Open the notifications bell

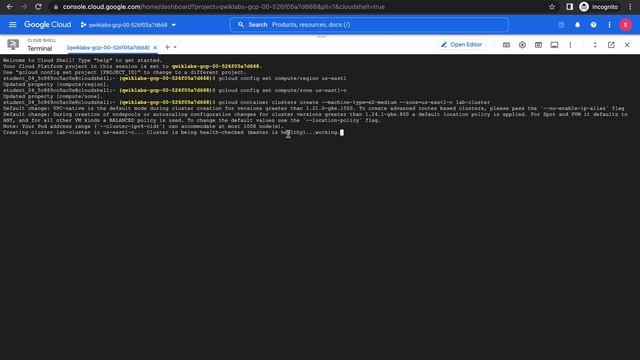click(577, 25)
